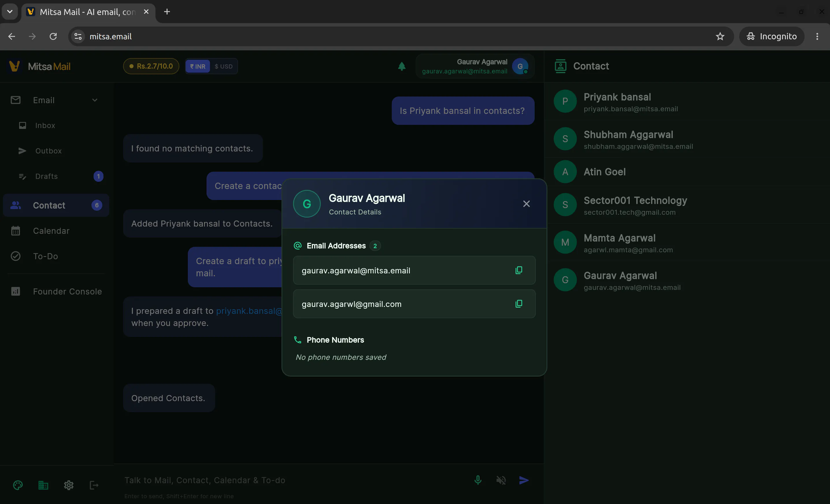Open a new browser tab

click(x=167, y=12)
